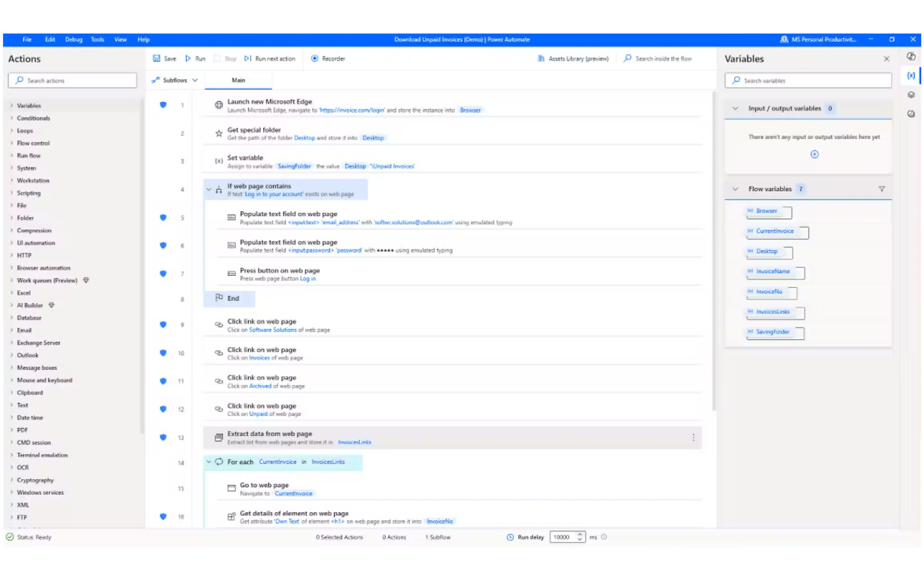Click the Set variable {x} action icon
The height and width of the screenshot is (583, 924).
(219, 161)
